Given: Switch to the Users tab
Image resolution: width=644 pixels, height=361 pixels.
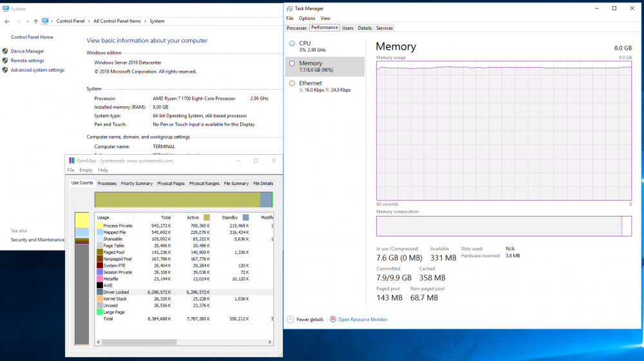Looking at the screenshot, I should click(348, 28).
